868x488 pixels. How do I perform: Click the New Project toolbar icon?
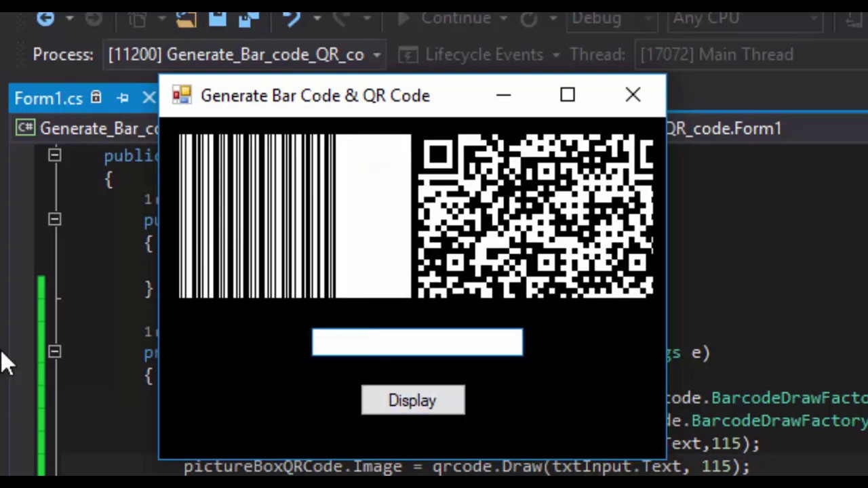click(138, 18)
